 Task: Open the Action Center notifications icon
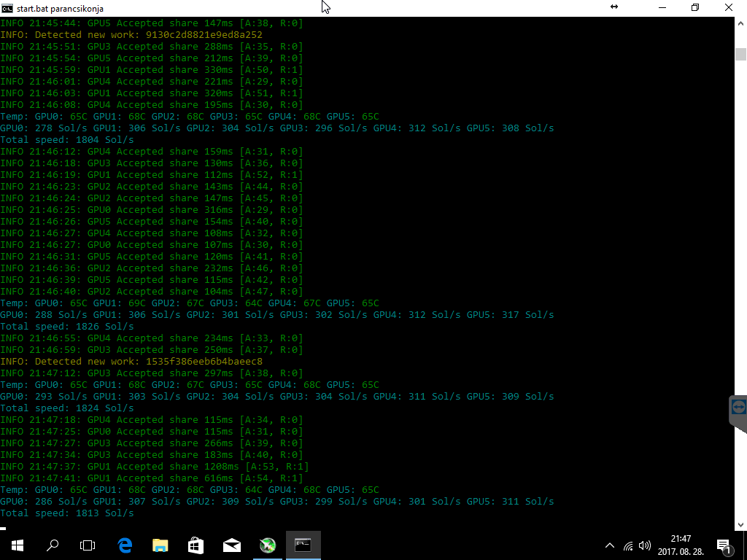click(x=724, y=545)
